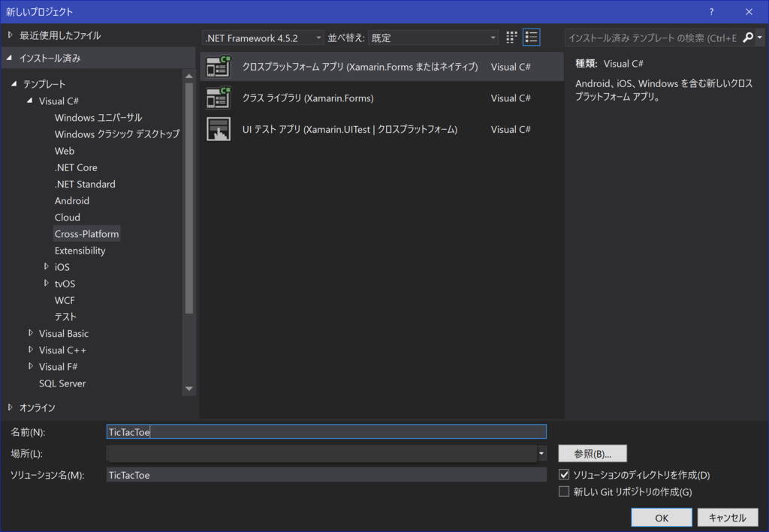
Task: Select the Web template category
Action: pos(65,151)
